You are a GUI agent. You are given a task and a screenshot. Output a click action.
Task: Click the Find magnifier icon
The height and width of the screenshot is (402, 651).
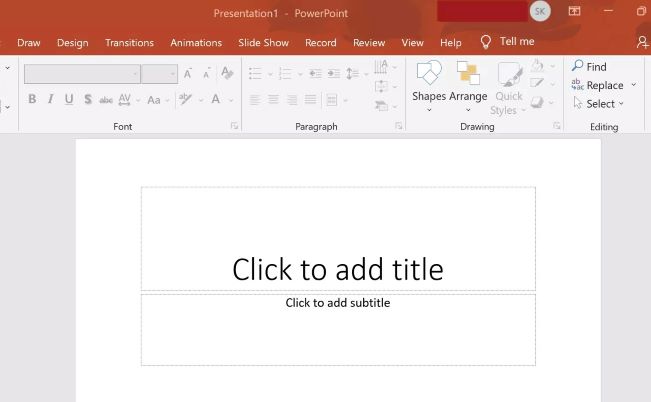pyautogui.click(x=578, y=66)
